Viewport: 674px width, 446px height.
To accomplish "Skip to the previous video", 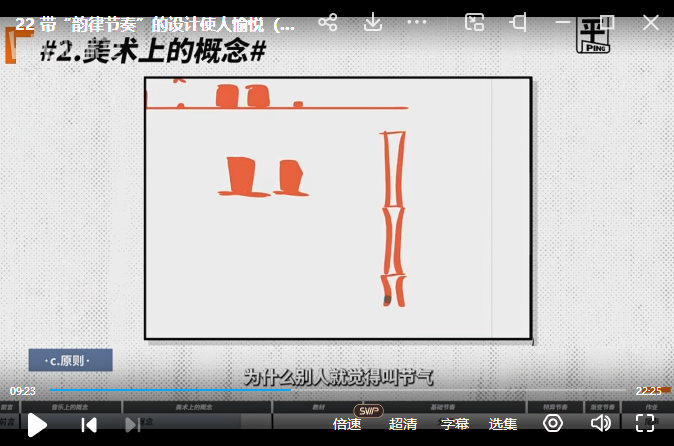I will point(89,424).
